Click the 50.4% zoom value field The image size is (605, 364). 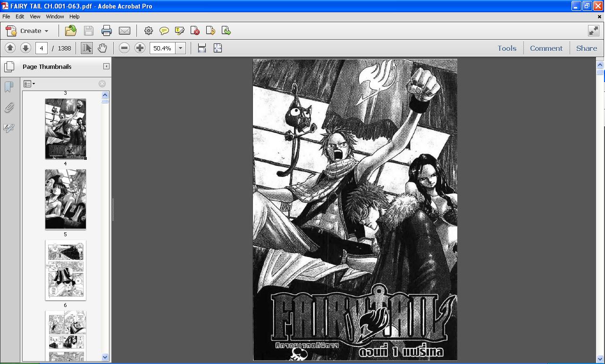[163, 48]
